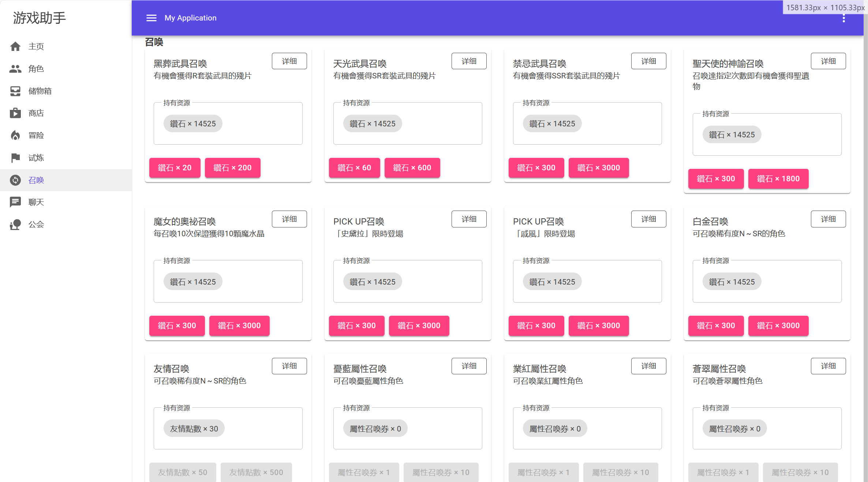The height and width of the screenshot is (482, 868).
Task: Click the flame icon beside 冒险
Action: click(15, 136)
